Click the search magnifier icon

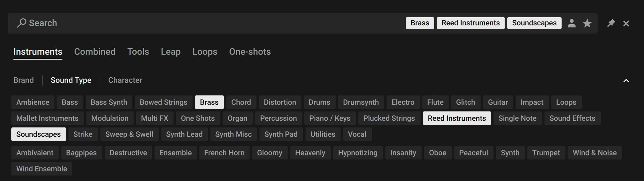(x=21, y=23)
